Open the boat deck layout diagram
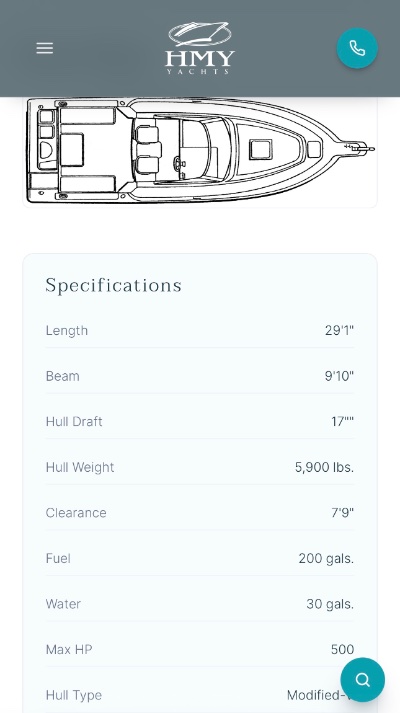The image size is (400, 713). pyautogui.click(x=200, y=151)
